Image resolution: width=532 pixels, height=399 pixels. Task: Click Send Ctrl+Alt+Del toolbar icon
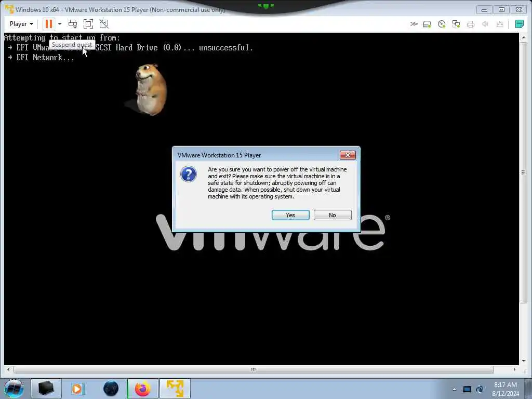tap(73, 24)
